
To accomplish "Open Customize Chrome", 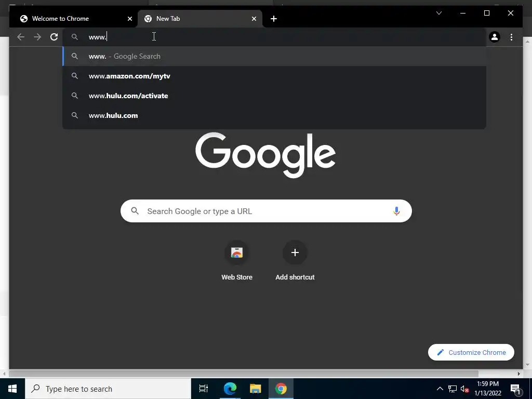I will point(471,352).
